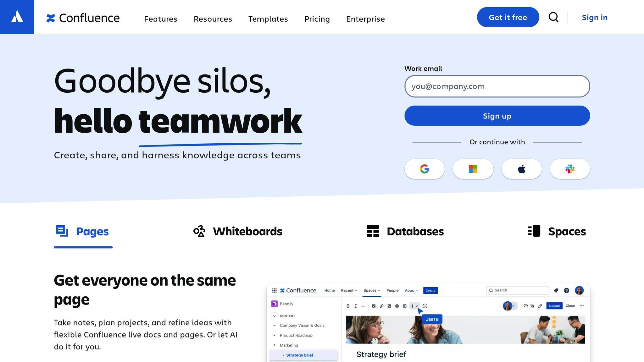Viewport: 644px width, 362px height.
Task: Focus the Work email input field
Action: 497,86
